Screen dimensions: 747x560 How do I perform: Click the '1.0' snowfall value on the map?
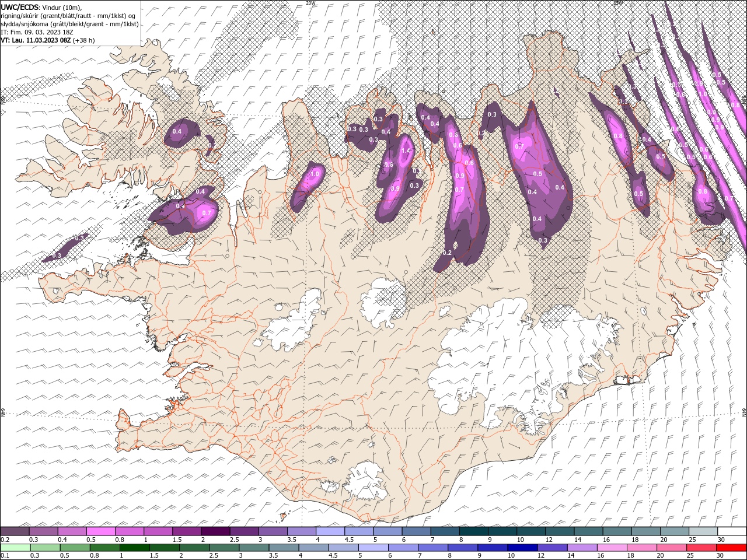click(x=315, y=174)
